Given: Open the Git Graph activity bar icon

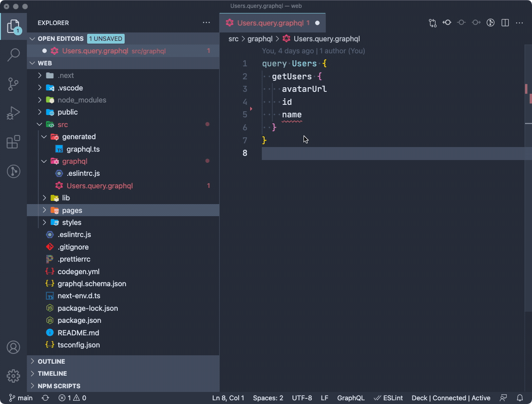Looking at the screenshot, I should (13, 171).
